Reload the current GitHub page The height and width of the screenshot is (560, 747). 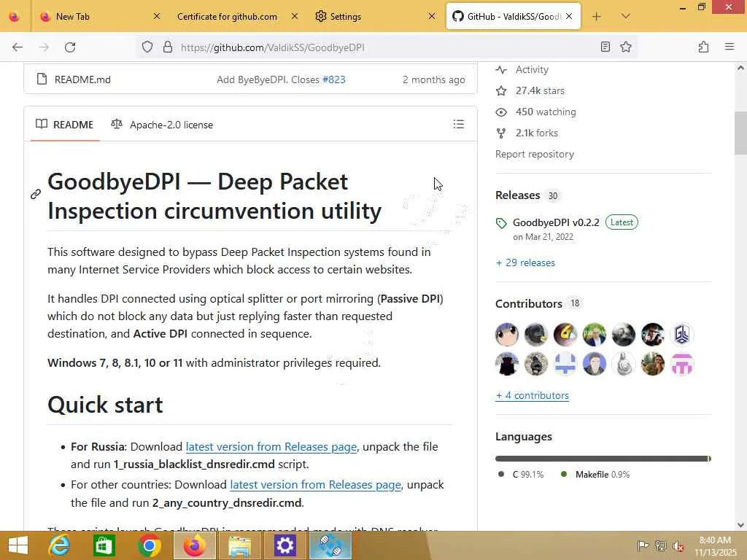click(70, 47)
